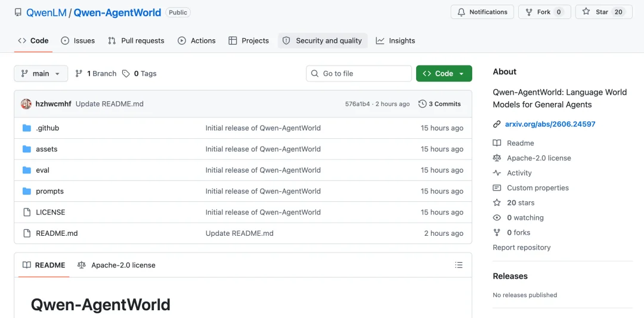
Task: Click the Fork icon button
Action: point(529,12)
